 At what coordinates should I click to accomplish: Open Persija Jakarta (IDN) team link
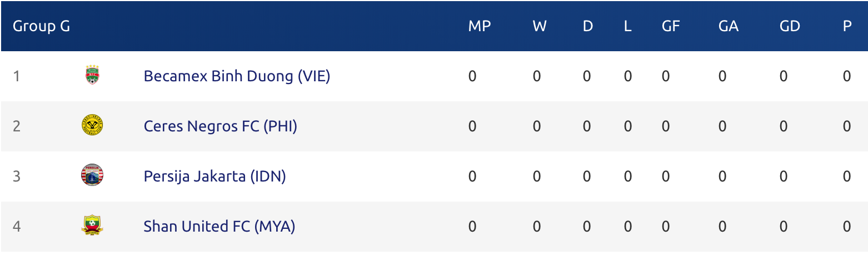pyautogui.click(x=214, y=176)
